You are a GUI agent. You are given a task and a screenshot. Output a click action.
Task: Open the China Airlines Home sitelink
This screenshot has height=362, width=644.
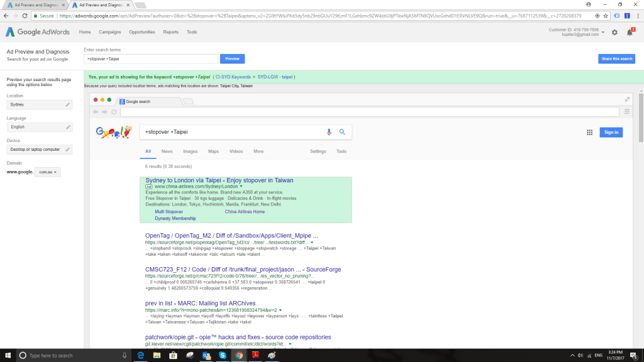(x=245, y=212)
